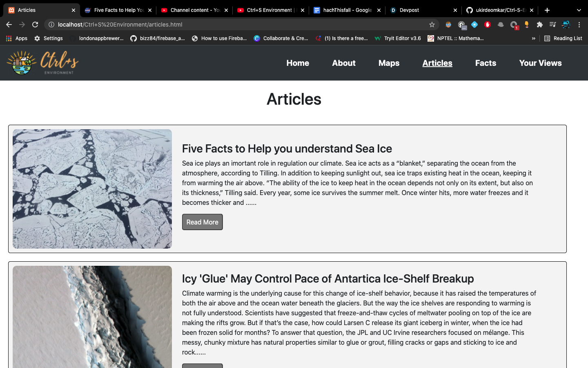Click the Icy 'Glue' article headline

click(x=328, y=278)
